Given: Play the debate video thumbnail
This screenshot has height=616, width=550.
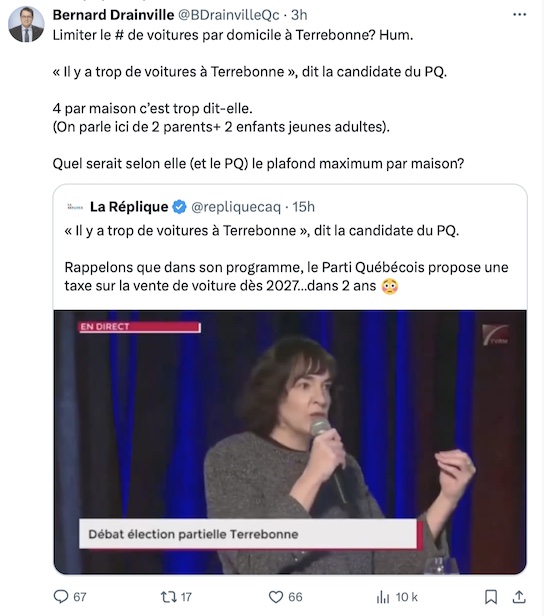Looking at the screenshot, I should point(290,442).
